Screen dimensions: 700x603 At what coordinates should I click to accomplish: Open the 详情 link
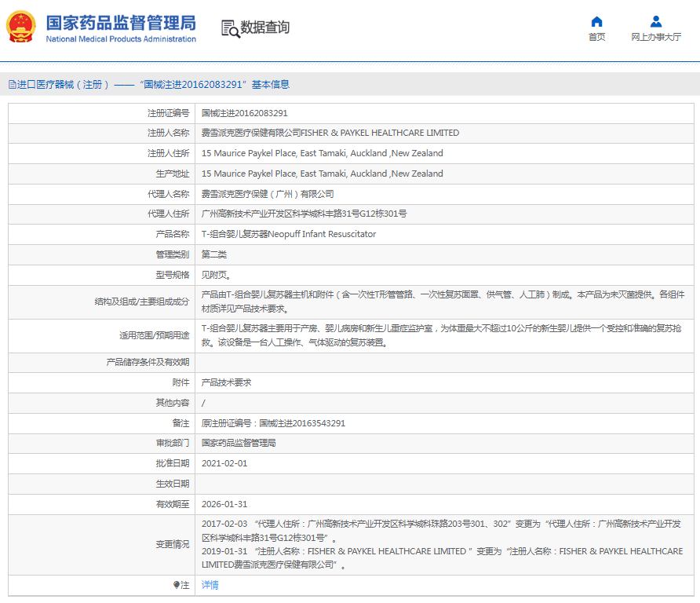[x=210, y=585]
